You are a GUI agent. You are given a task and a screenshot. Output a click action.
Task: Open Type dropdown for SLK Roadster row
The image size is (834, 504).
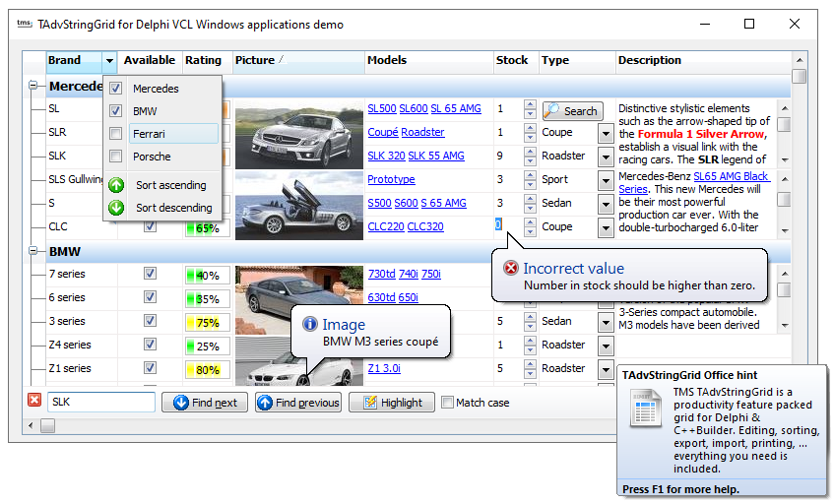click(606, 157)
